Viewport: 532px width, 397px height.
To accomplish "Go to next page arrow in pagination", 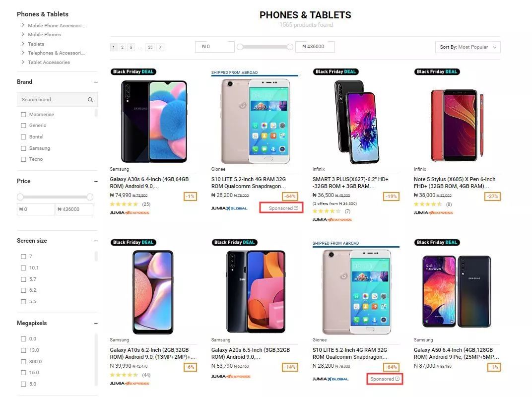I will point(160,47).
